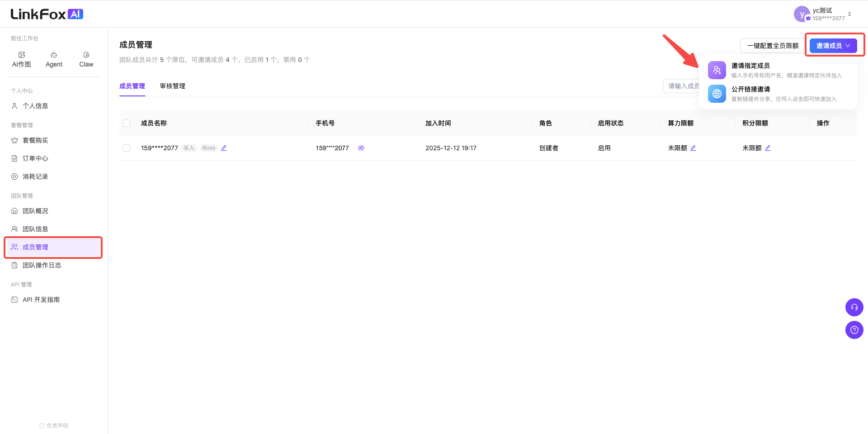Toggle phone number visibility eye icon
This screenshot has width=868, height=434.
coord(361,148)
